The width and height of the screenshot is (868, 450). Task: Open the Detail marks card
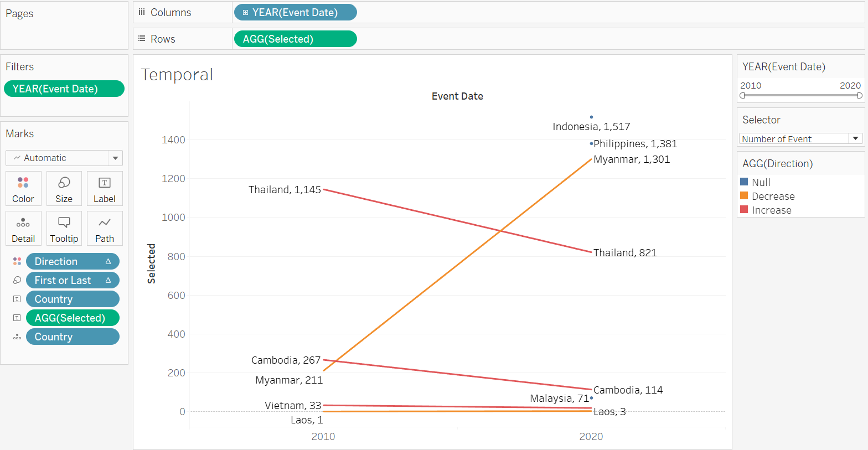pyautogui.click(x=23, y=229)
